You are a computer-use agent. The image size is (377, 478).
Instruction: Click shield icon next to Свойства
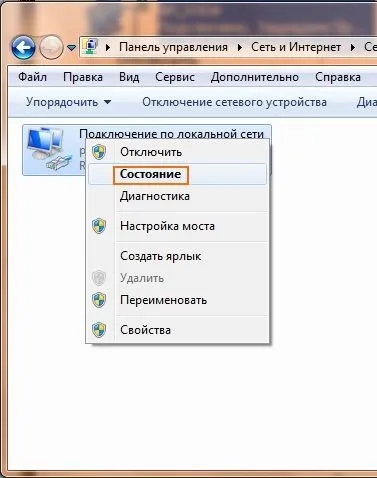pos(99,330)
